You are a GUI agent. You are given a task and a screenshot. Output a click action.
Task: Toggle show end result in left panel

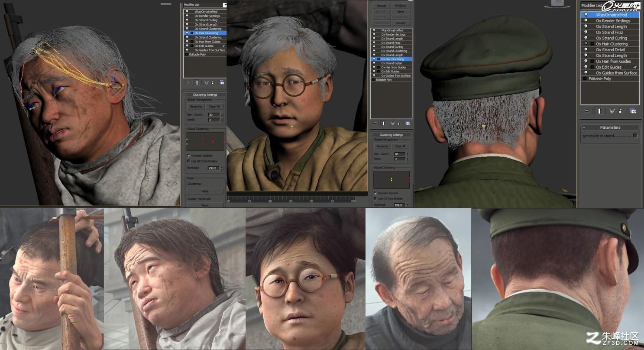pyautogui.click(x=197, y=82)
